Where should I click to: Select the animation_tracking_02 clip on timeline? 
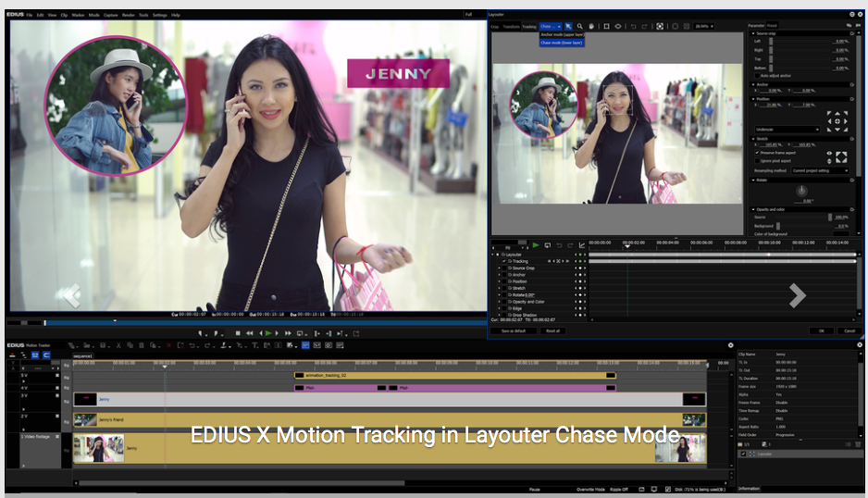[455, 375]
